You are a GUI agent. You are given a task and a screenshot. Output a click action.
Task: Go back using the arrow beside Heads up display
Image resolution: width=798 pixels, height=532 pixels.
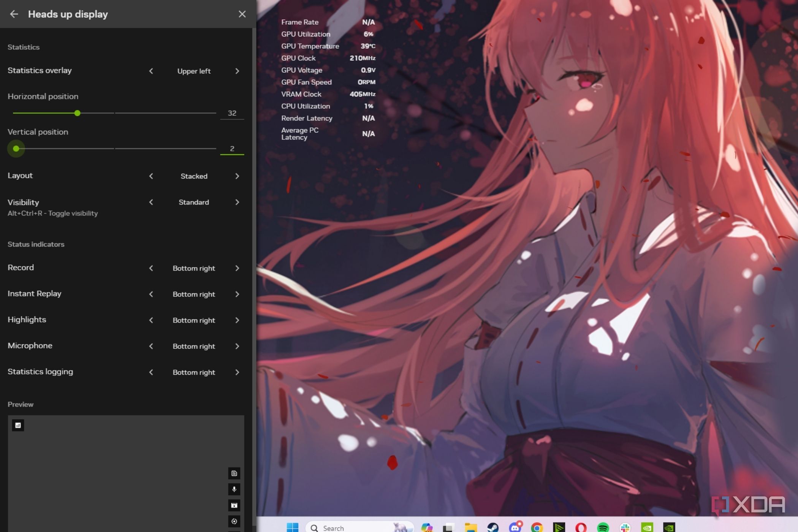tap(14, 14)
